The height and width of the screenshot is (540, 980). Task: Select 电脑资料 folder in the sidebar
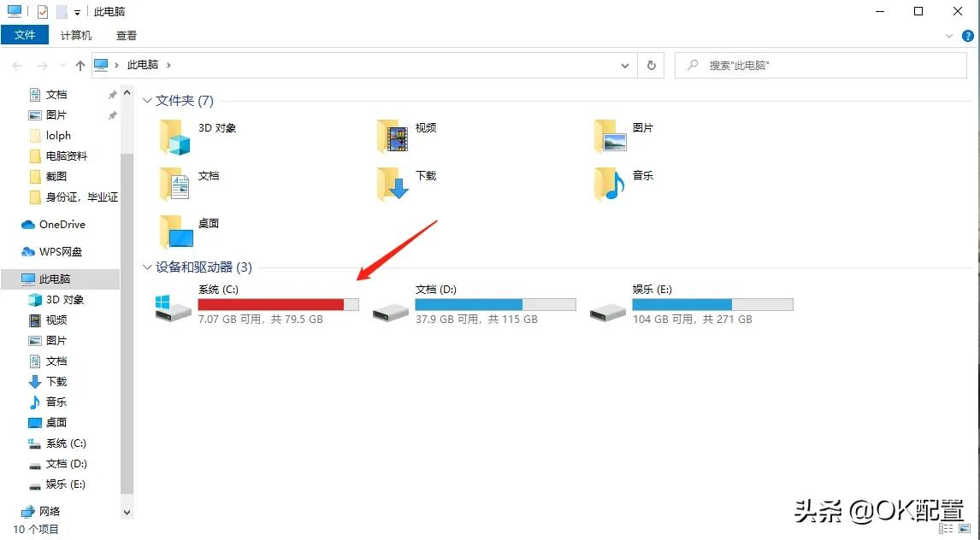(60, 156)
